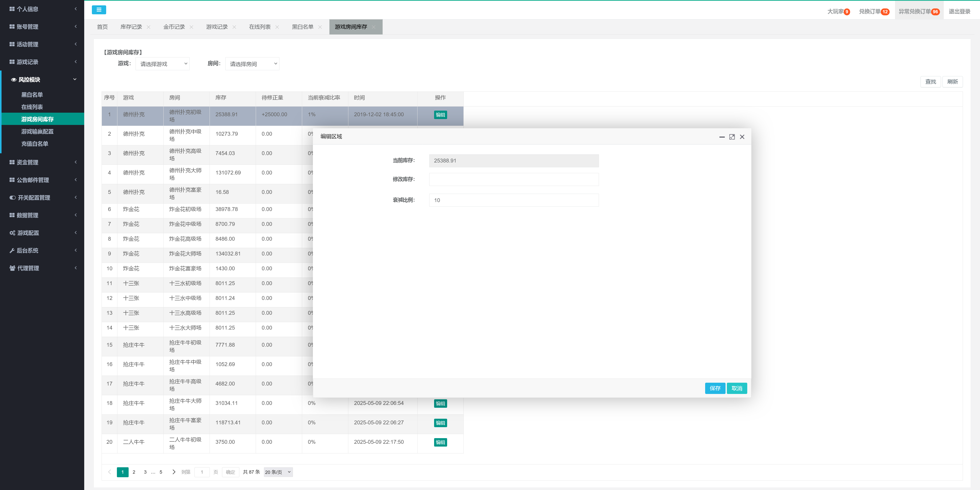980x490 pixels.
Task: Click the 修改库存 input field
Action: pyautogui.click(x=513, y=179)
